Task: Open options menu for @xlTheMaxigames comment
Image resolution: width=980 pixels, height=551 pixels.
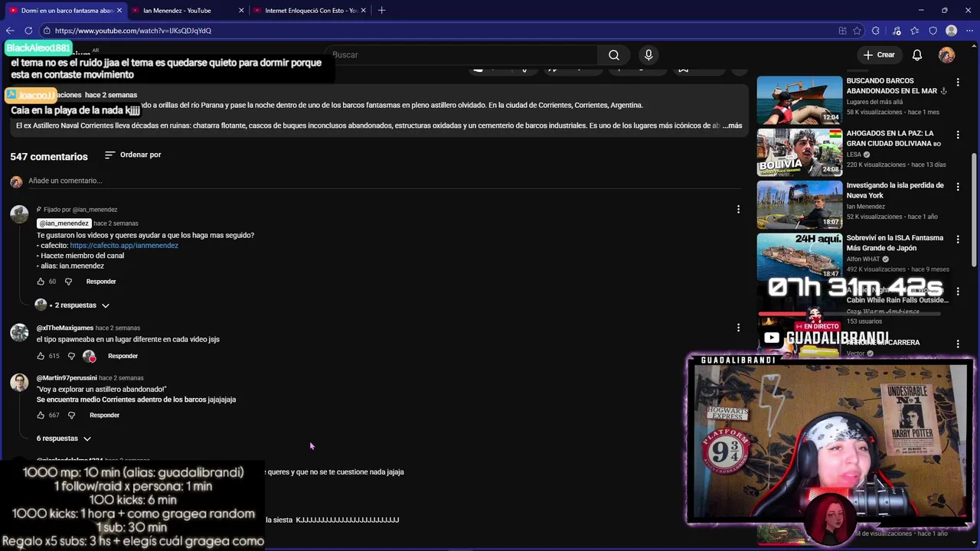Action: [738, 328]
